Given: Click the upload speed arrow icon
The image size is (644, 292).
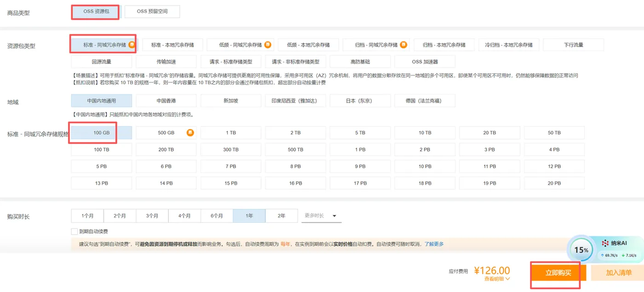Looking at the screenshot, I should click(602, 255).
